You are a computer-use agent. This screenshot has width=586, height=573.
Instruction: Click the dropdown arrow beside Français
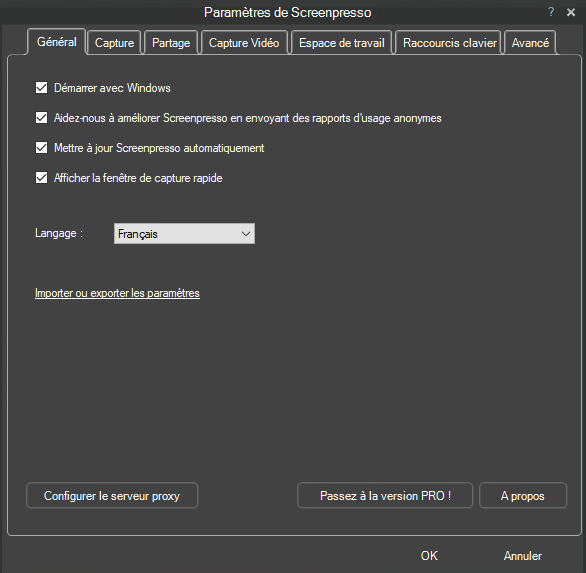pos(246,234)
